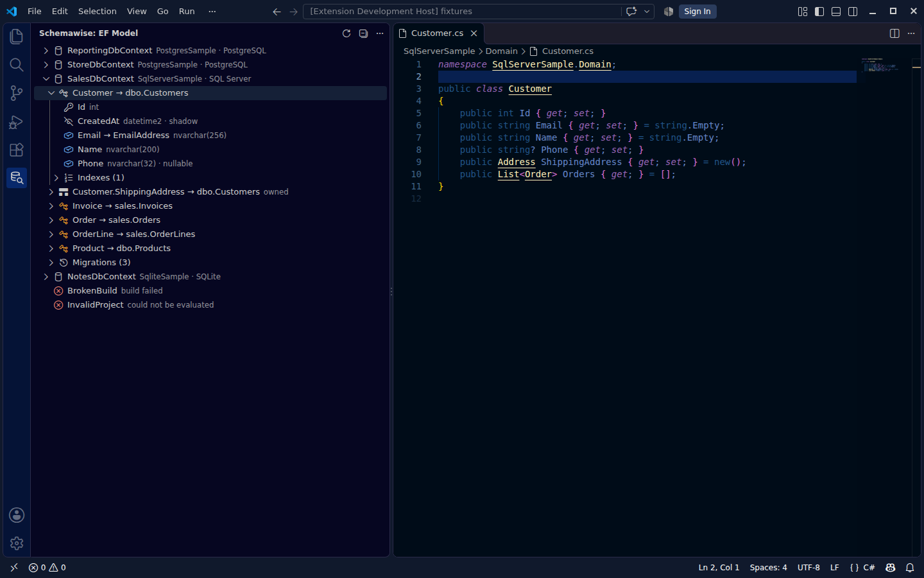The width and height of the screenshot is (924, 578).
Task: Expand the StoreDbContext node
Action: pos(46,65)
